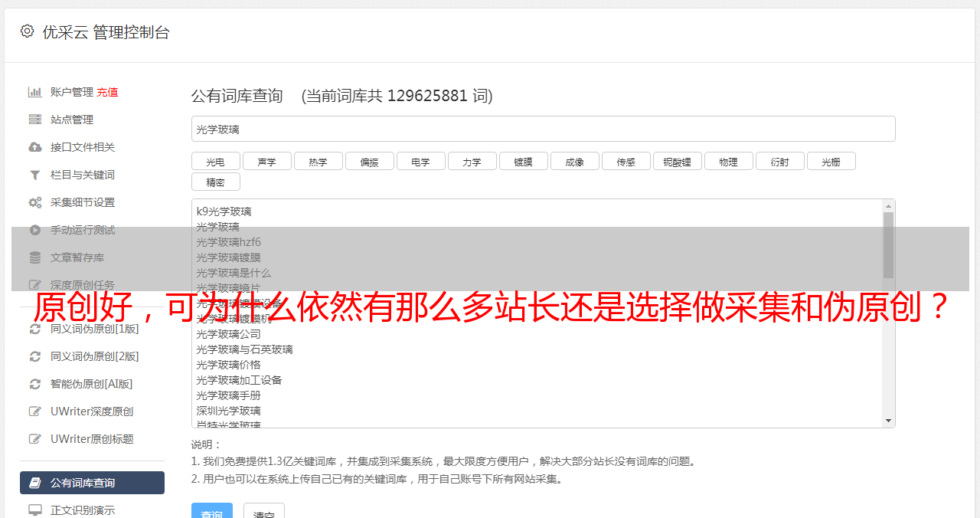Focus the keyword search field containing 光学玻璃
This screenshot has height=518, width=980.
pos(543,129)
